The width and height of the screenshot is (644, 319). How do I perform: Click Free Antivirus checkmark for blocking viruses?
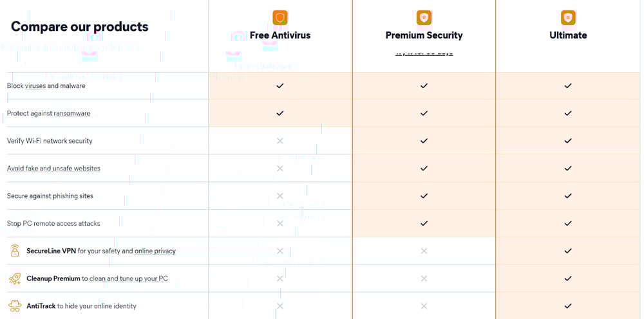click(279, 86)
